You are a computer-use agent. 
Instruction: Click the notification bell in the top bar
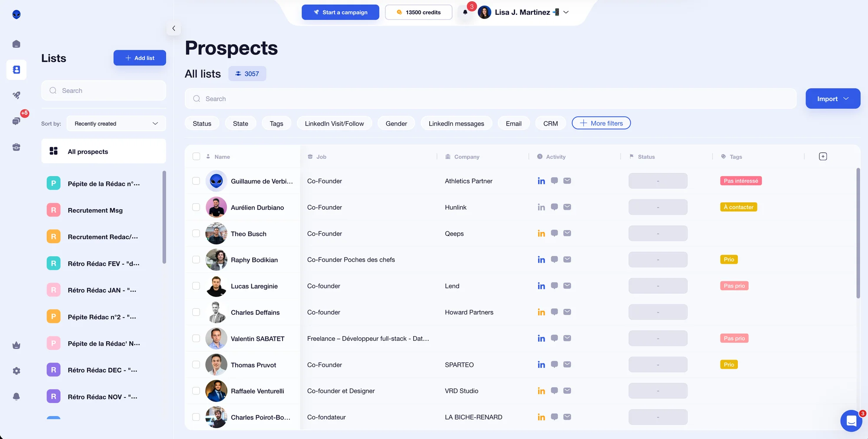click(465, 12)
